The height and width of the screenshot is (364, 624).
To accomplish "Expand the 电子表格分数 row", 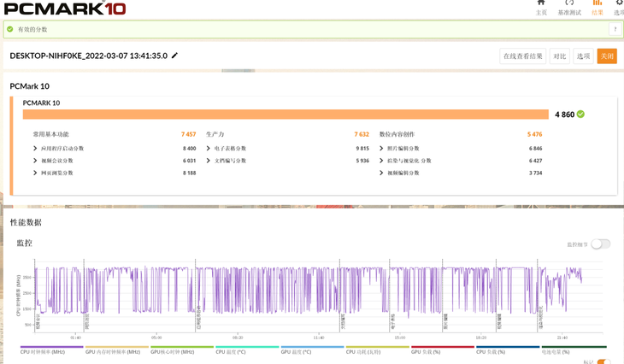I will point(209,149).
